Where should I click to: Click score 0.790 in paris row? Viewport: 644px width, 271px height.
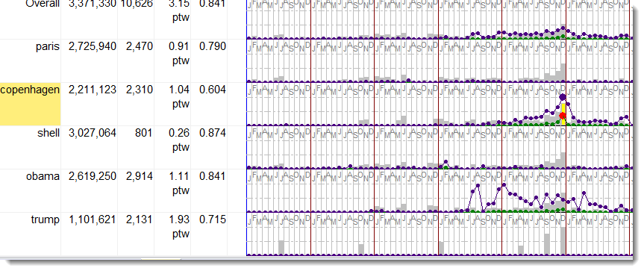[213, 46]
